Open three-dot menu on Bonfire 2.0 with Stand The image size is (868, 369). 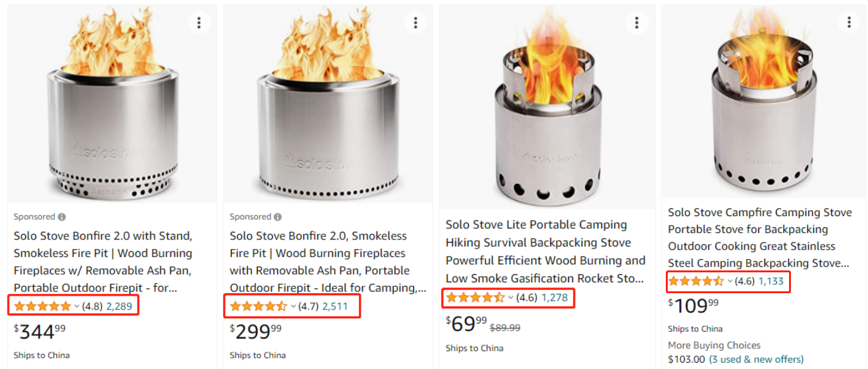click(x=199, y=23)
